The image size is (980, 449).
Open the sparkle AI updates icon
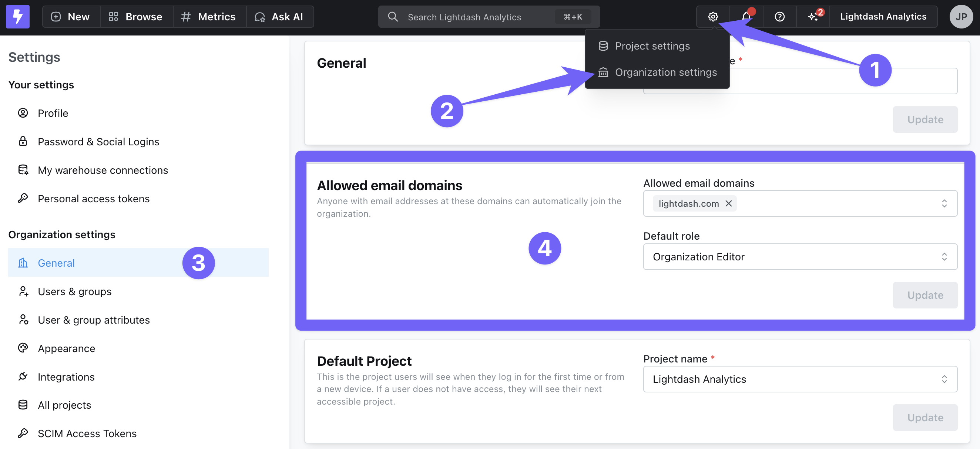click(x=813, y=17)
